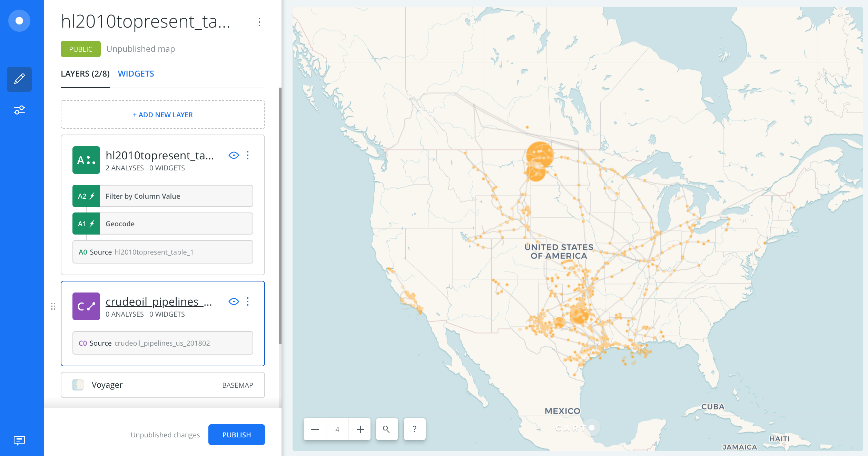The height and width of the screenshot is (456, 868).
Task: Select the LAYERS (2/8) tab
Action: (x=85, y=74)
